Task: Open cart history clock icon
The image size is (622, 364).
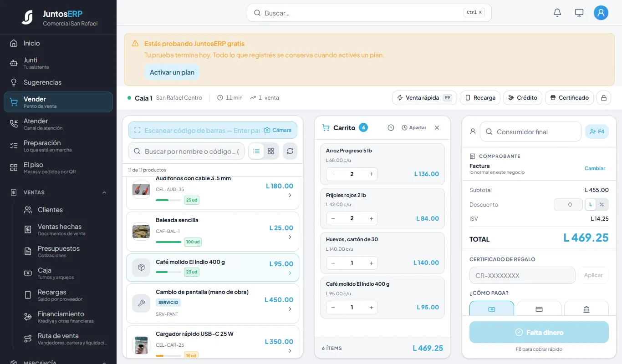Action: (x=391, y=128)
